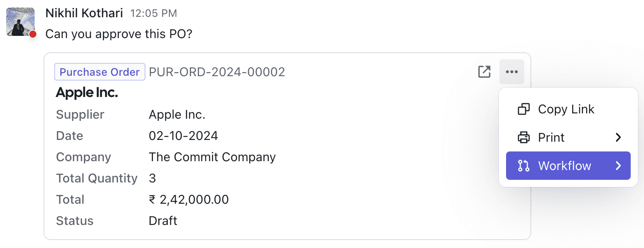Select Copy Link from the menu

pos(566,109)
